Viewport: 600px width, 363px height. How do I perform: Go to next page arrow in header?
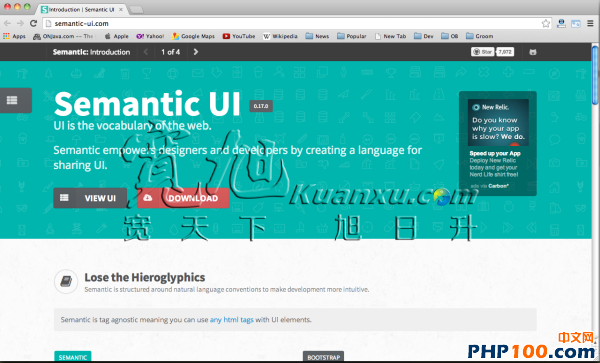[x=196, y=52]
